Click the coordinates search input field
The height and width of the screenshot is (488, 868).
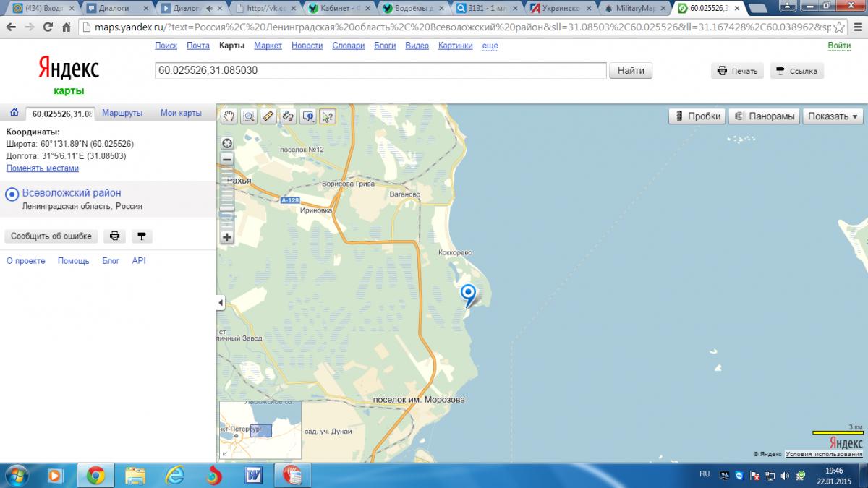[380, 71]
